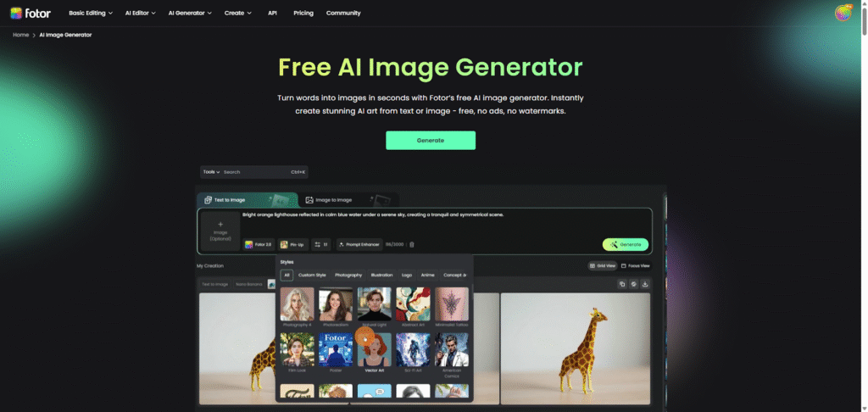The height and width of the screenshot is (412, 868).
Task: Click the Generate button in the prompt box
Action: click(x=626, y=244)
